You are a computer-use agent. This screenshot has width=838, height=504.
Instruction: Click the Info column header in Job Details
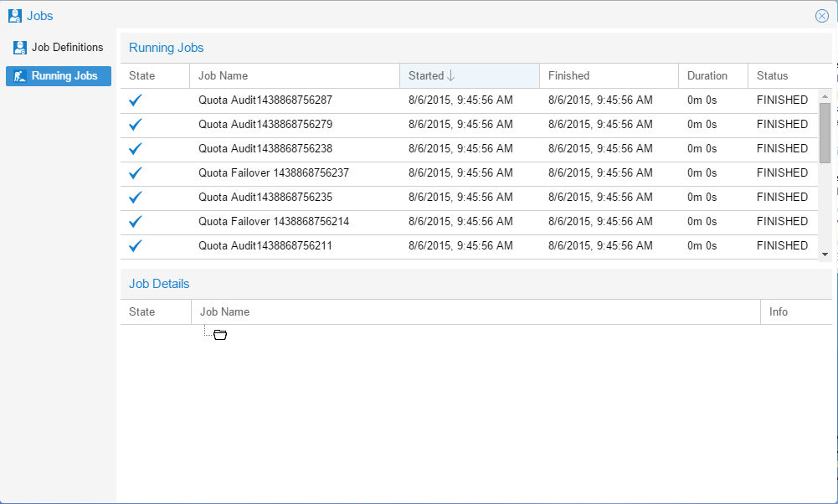click(796, 312)
